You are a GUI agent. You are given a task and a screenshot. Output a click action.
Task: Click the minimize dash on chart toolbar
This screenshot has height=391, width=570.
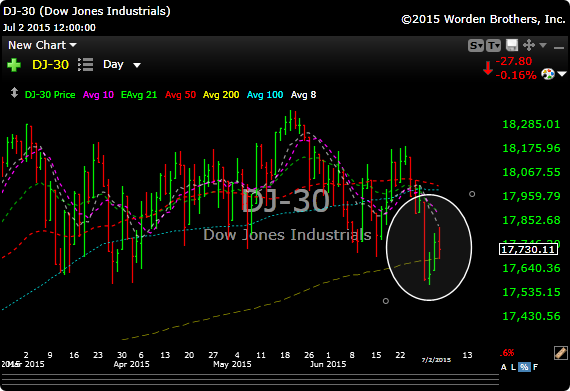(559, 47)
